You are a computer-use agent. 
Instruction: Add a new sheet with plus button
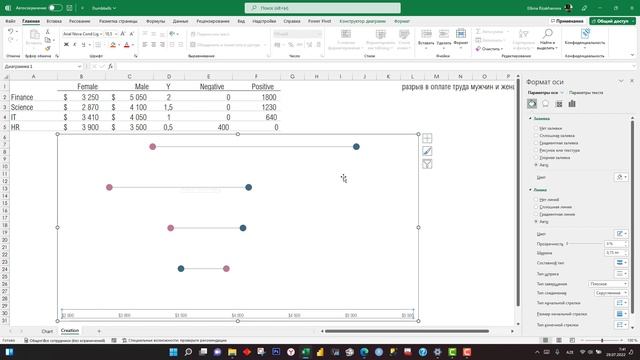(x=99, y=331)
